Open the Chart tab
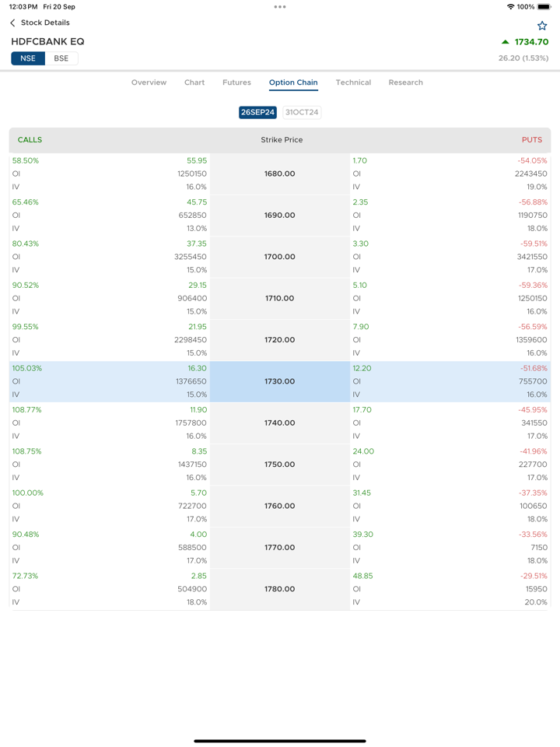The width and height of the screenshot is (560, 747). click(194, 82)
